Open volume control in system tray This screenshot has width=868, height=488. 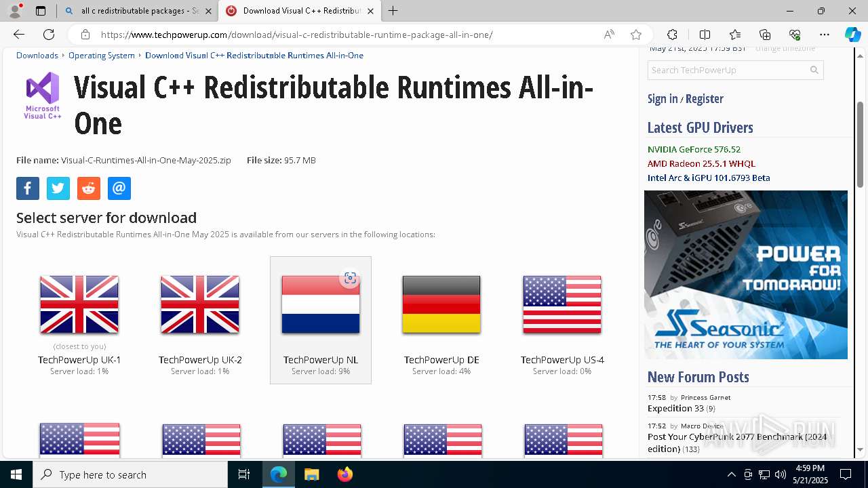(781, 474)
